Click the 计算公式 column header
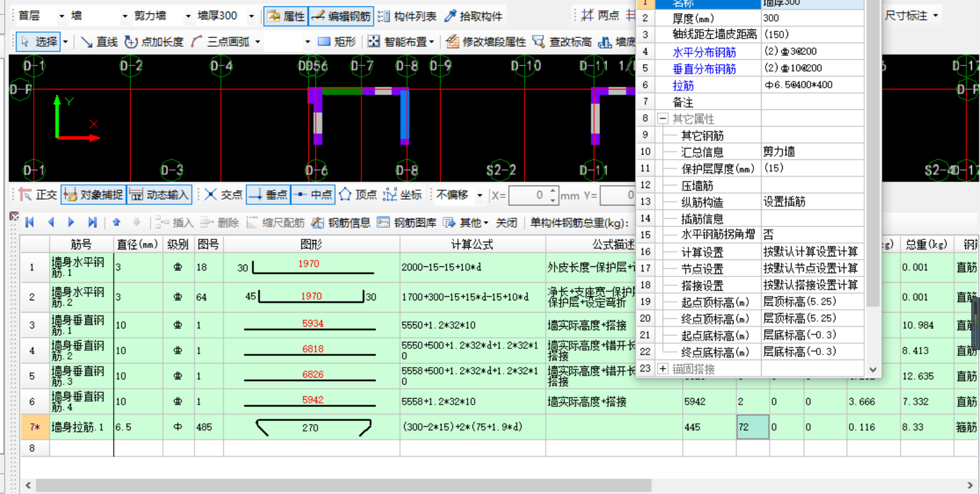The image size is (980, 494). (472, 244)
